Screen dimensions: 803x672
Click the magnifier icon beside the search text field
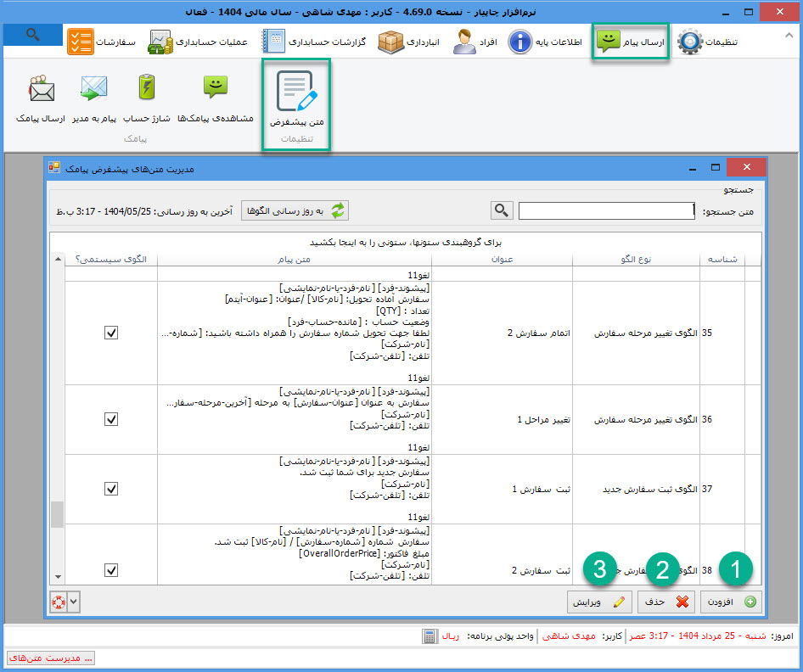click(503, 210)
